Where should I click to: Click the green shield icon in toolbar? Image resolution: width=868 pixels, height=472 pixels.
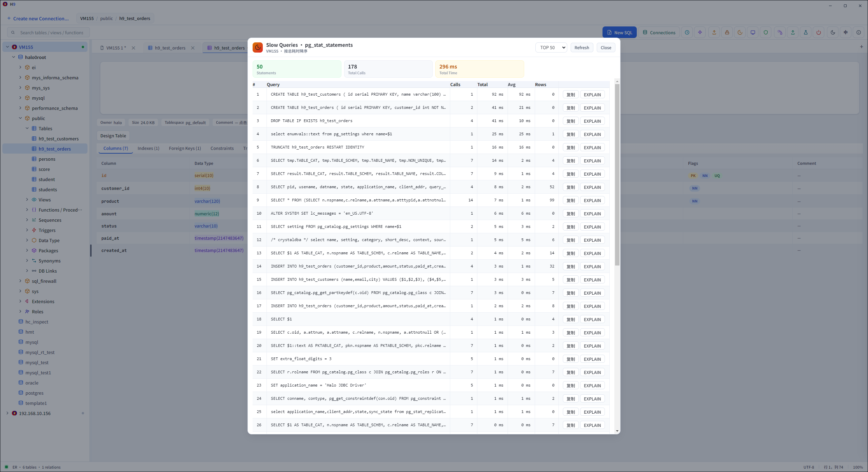pos(766,33)
